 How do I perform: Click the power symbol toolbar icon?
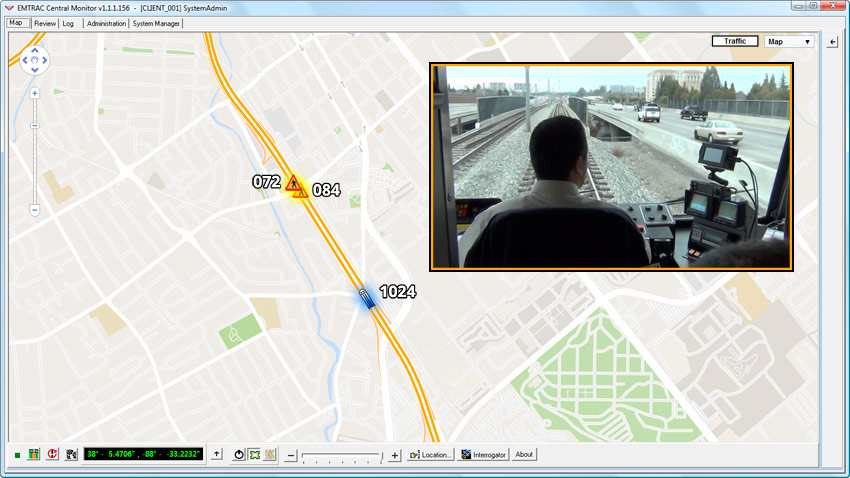pyautogui.click(x=239, y=455)
